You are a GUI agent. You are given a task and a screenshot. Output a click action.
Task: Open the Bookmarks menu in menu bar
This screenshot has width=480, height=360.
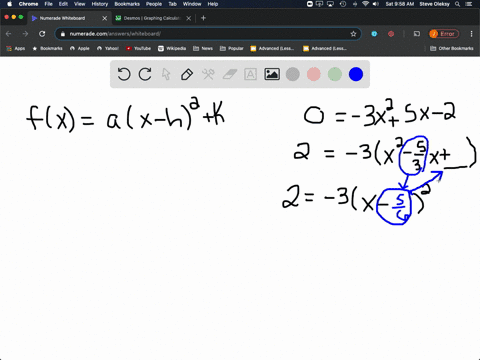pyautogui.click(x=127, y=4)
